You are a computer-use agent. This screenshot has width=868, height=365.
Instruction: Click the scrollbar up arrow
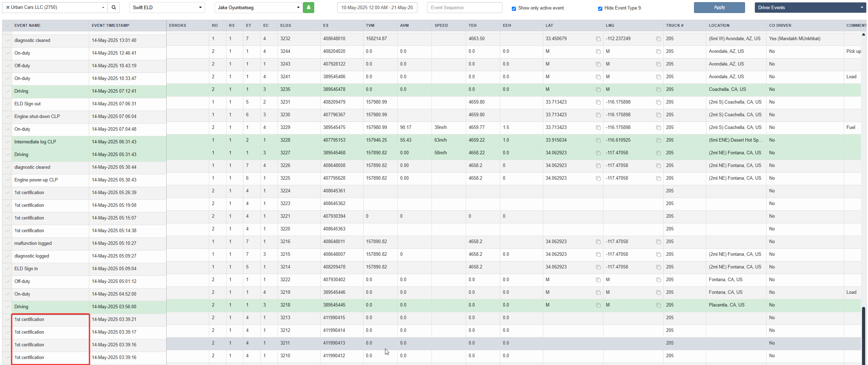point(863,34)
